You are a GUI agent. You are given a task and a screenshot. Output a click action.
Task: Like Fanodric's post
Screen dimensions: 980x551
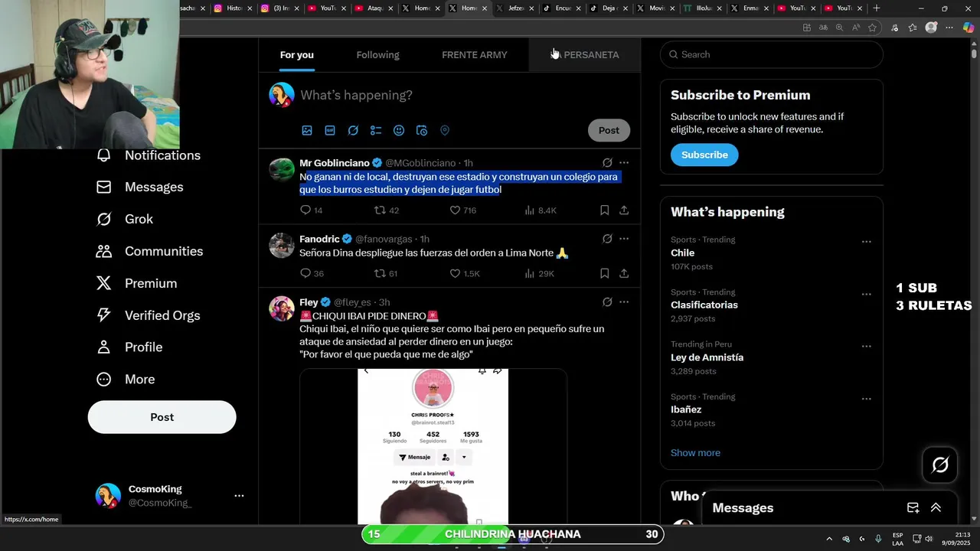[x=464, y=273]
